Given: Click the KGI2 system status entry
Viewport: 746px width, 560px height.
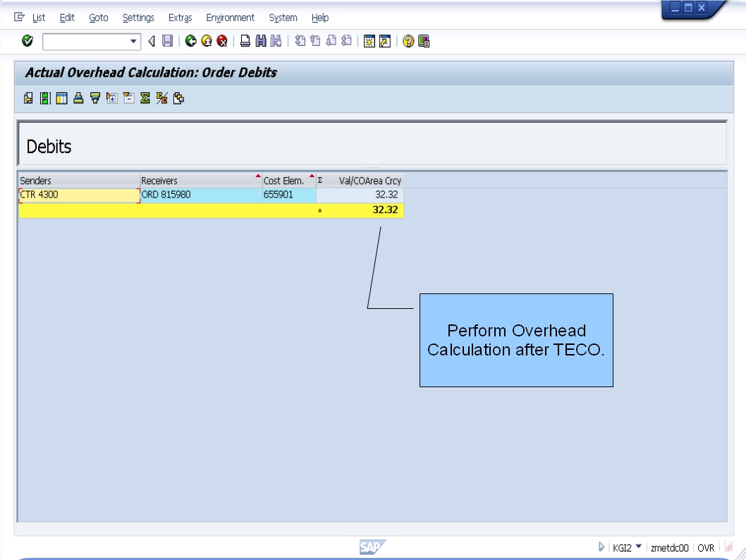Looking at the screenshot, I should click(x=622, y=548).
